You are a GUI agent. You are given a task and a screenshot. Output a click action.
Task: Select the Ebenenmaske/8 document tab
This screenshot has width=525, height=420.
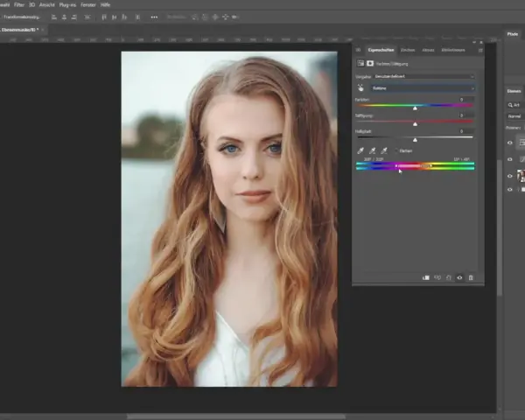19,30
